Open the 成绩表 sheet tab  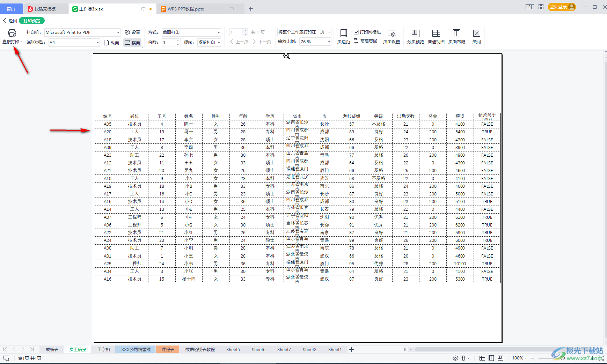click(52, 349)
